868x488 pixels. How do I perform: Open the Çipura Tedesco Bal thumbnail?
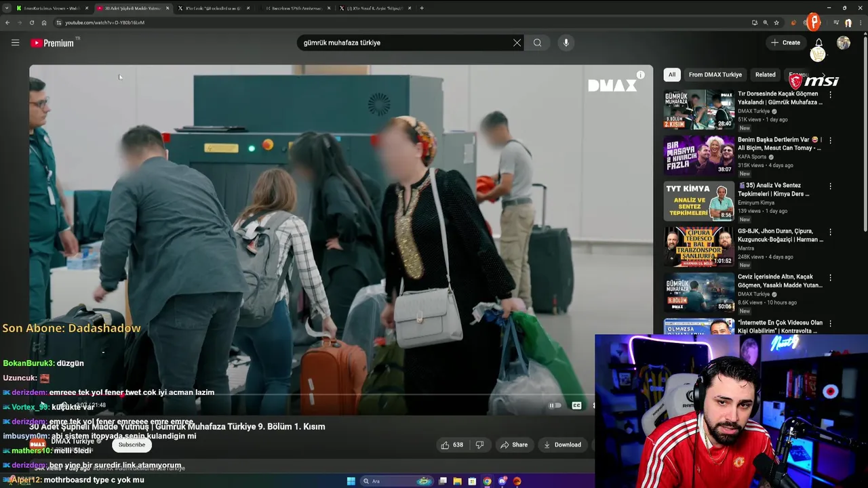(698, 247)
